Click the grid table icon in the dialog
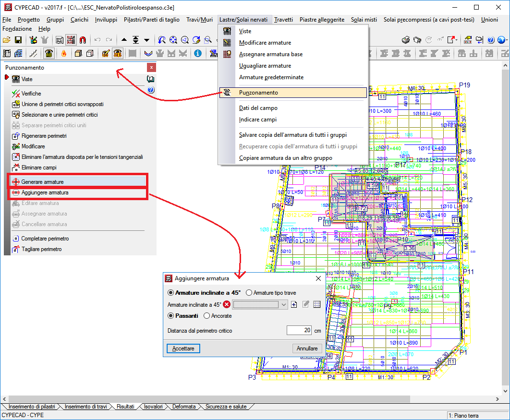Image resolution: width=510 pixels, height=420 pixels. pyautogui.click(x=317, y=305)
